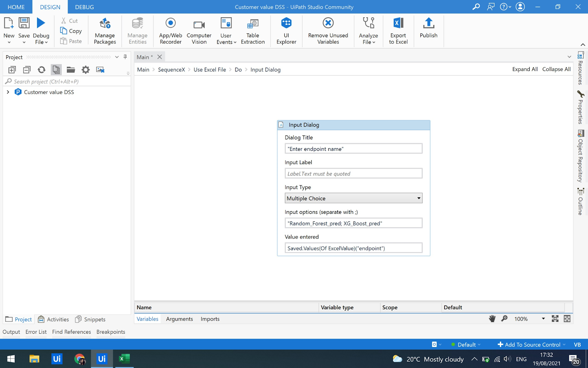Open the Arguments panel tab
This screenshot has height=368, width=588.
pos(179,319)
